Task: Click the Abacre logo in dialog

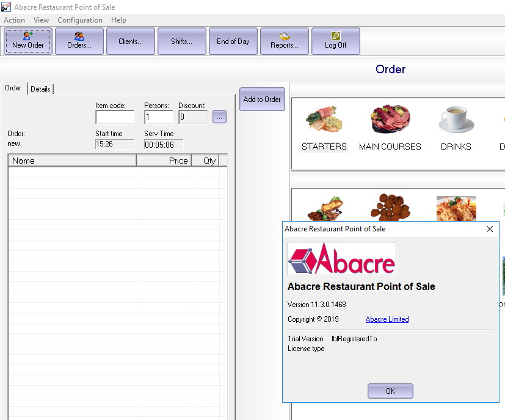Action: point(342,258)
